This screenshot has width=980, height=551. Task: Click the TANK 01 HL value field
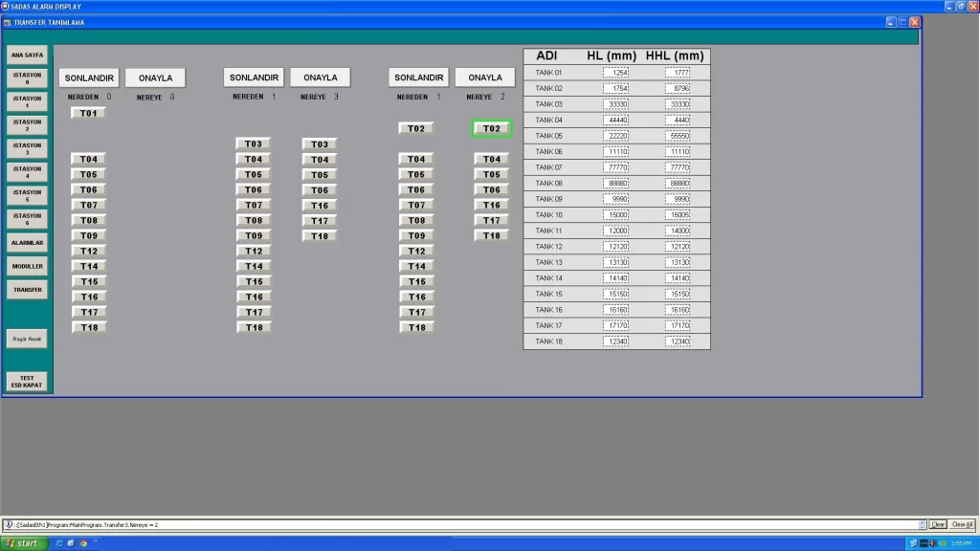pyautogui.click(x=615, y=73)
